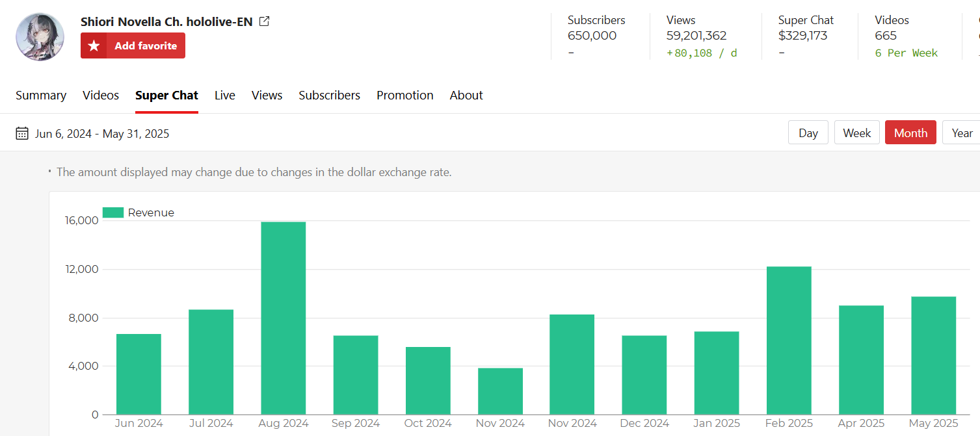Open date range Jun 6, 2024 - May 31, 2025
Image resolution: width=980 pixels, height=436 pixels.
(x=102, y=134)
